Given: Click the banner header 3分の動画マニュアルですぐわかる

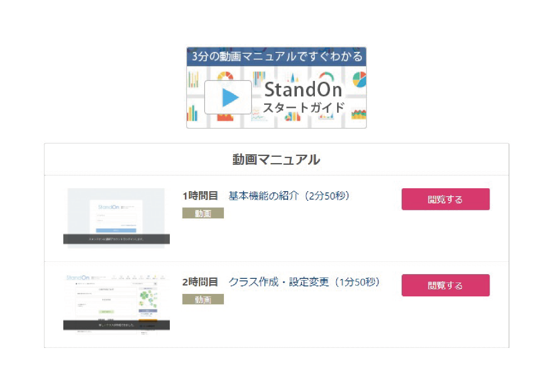Looking at the screenshot, I should coord(276,57).
